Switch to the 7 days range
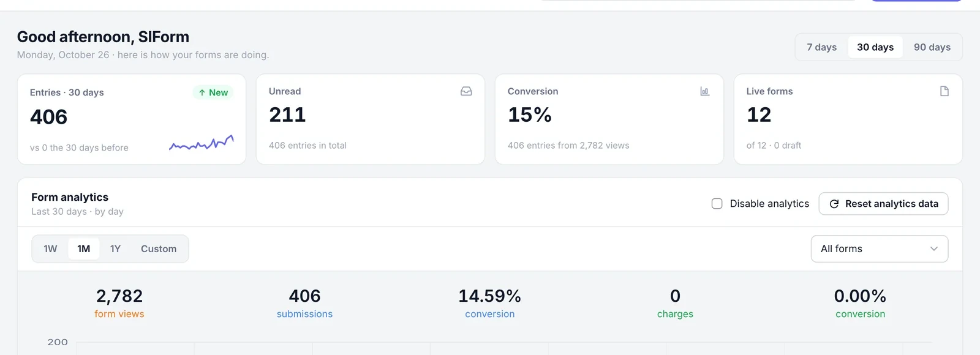The height and width of the screenshot is (355, 980). (821, 47)
